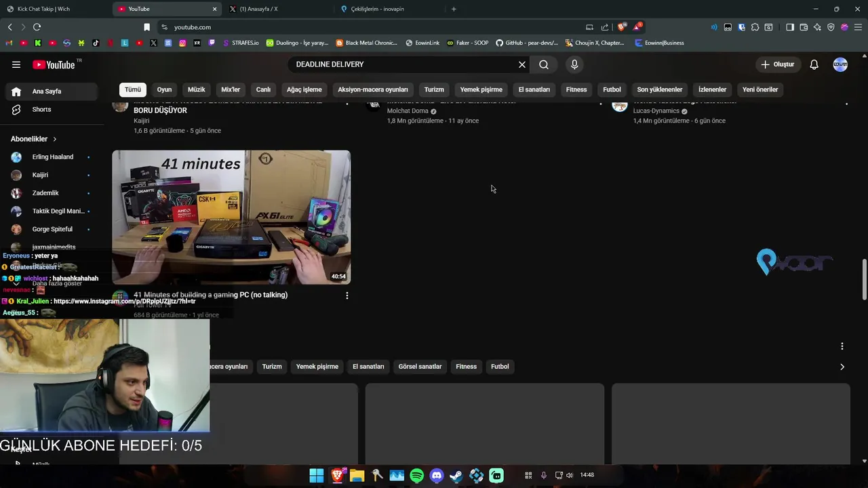
Task: Open Kaijiri subscription in sidebar
Action: pos(52,175)
